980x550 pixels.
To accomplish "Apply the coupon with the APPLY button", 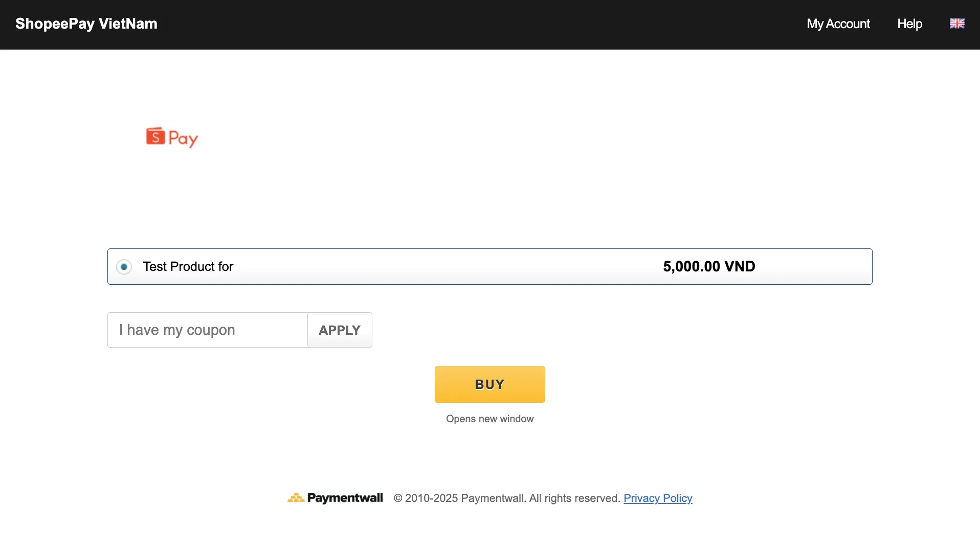I will tap(340, 330).
